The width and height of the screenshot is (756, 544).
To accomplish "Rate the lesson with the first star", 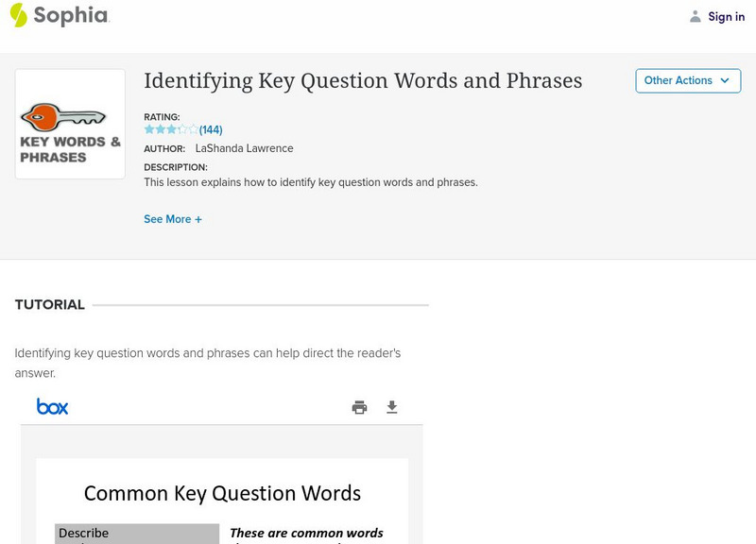I will (x=149, y=129).
